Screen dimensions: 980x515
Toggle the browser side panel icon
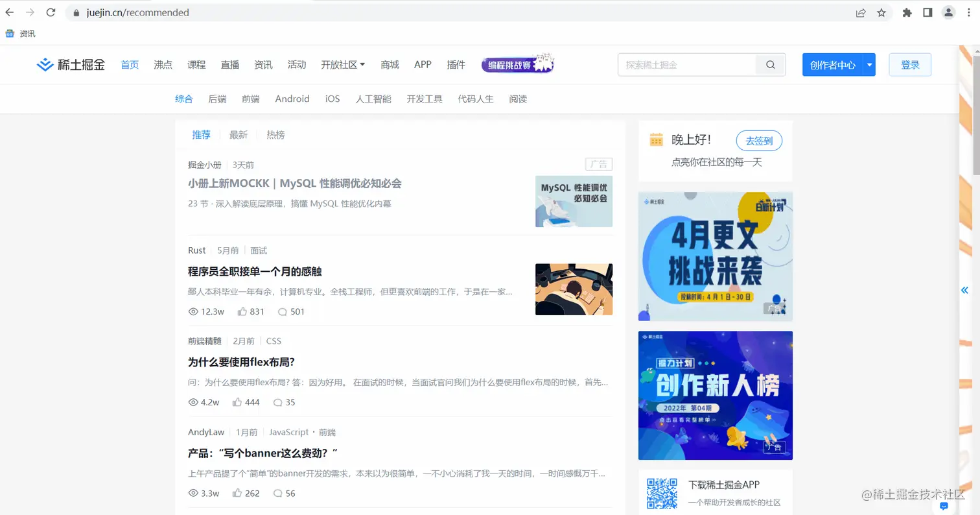coord(927,12)
